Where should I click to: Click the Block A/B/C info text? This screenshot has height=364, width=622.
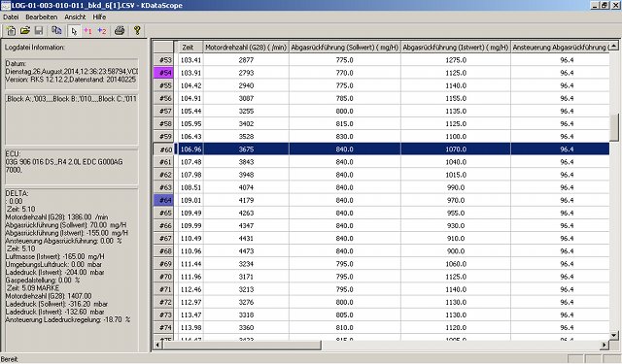(71, 99)
